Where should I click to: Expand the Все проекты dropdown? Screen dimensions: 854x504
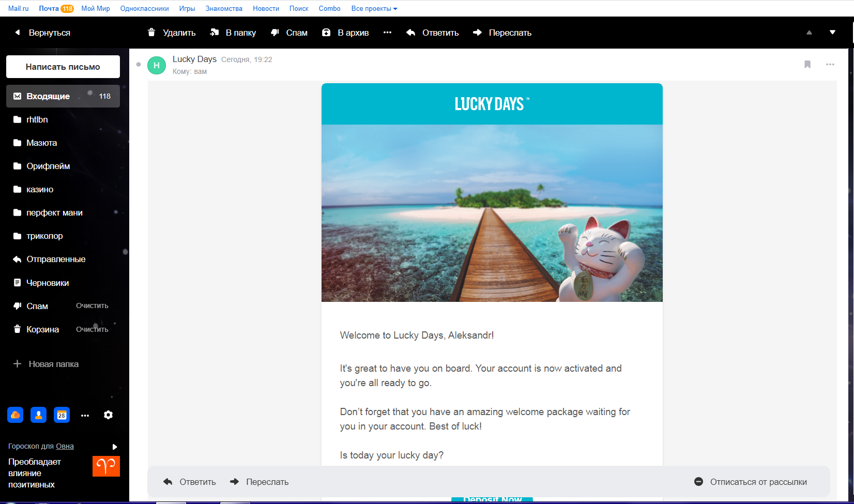374,8
